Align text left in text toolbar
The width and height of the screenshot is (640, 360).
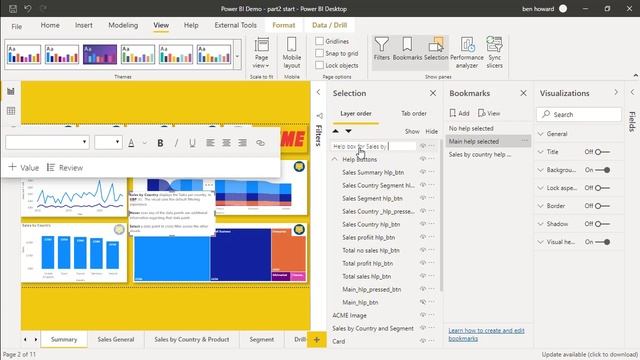[x=210, y=143]
